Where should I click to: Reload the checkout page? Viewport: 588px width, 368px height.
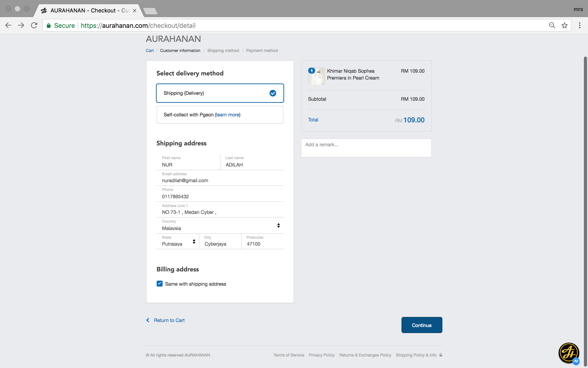[34, 25]
